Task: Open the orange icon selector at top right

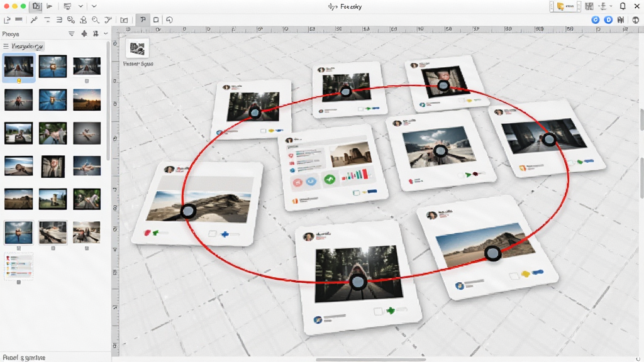Action: [x=565, y=6]
